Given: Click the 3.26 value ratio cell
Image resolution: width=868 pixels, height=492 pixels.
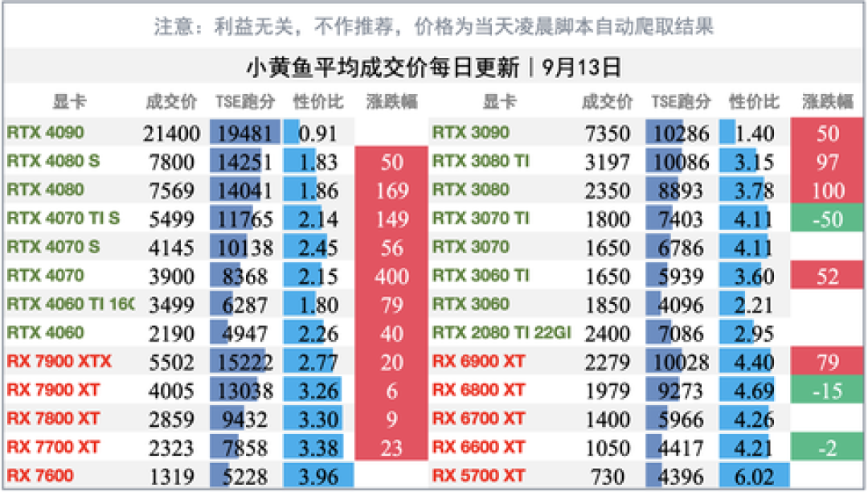Looking at the screenshot, I should pyautogui.click(x=317, y=391).
